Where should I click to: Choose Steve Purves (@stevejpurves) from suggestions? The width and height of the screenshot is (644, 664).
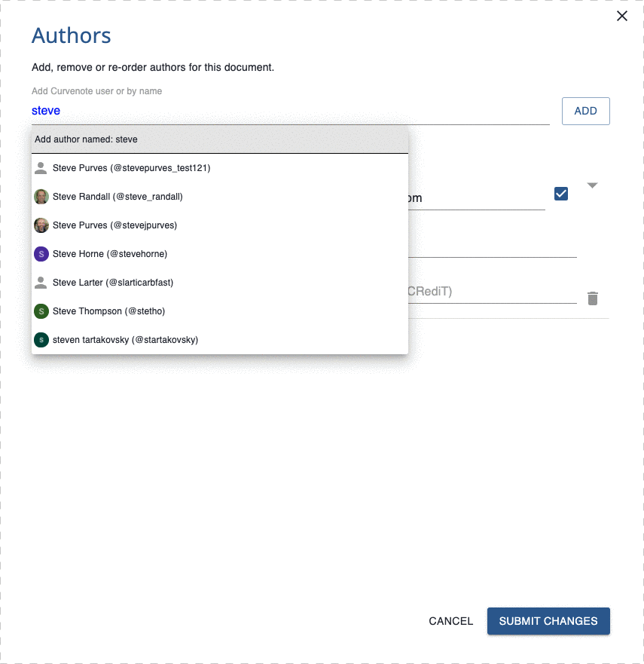114,225
